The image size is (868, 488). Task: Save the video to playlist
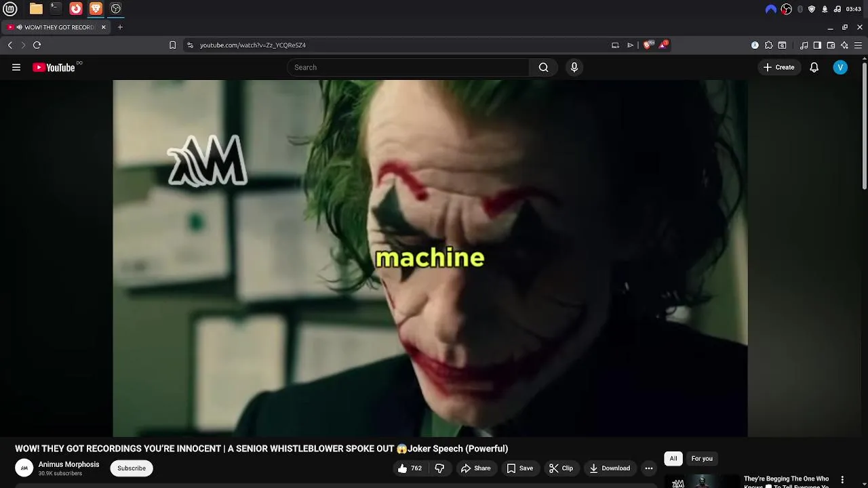pos(520,468)
